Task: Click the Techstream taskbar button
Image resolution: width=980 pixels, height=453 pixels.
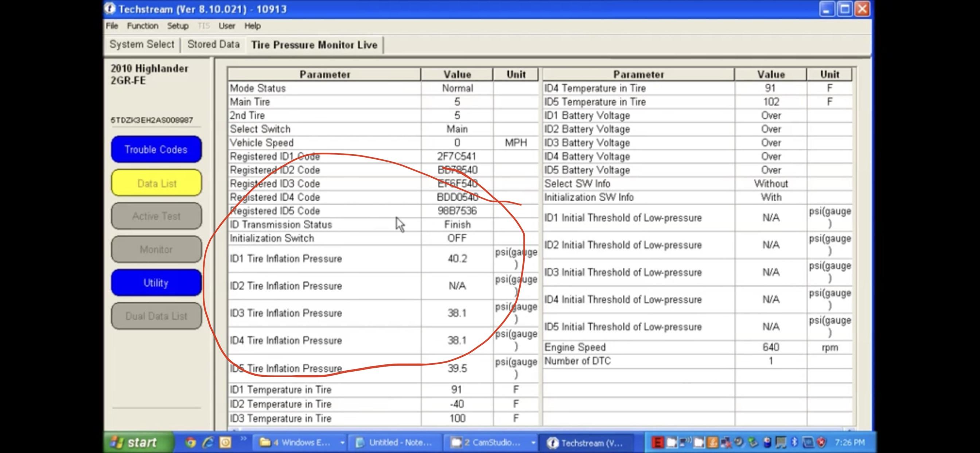Action: [586, 443]
